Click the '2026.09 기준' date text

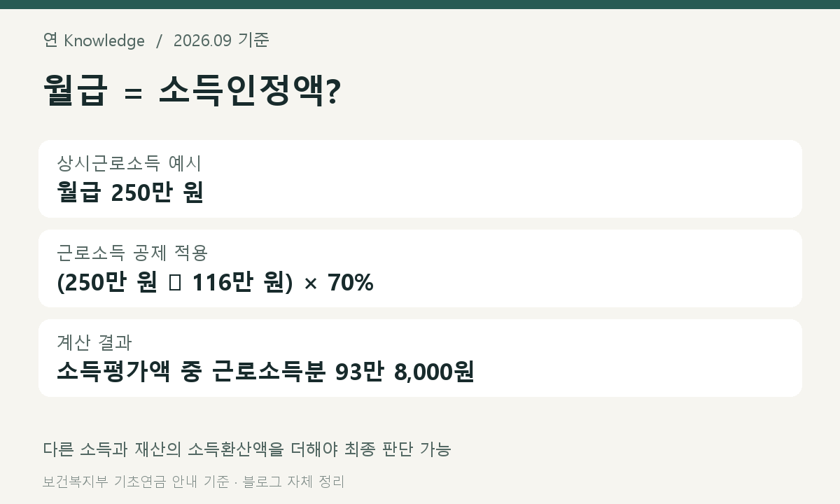(x=221, y=41)
